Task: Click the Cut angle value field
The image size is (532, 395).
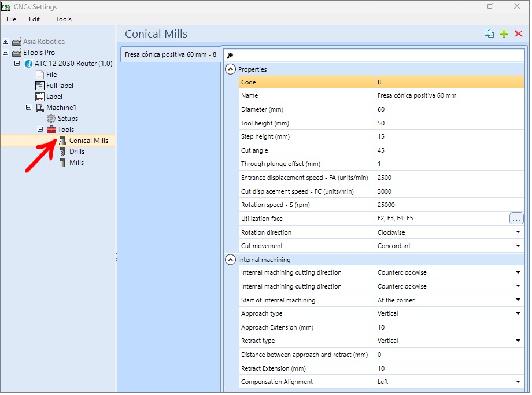Action: click(x=450, y=151)
